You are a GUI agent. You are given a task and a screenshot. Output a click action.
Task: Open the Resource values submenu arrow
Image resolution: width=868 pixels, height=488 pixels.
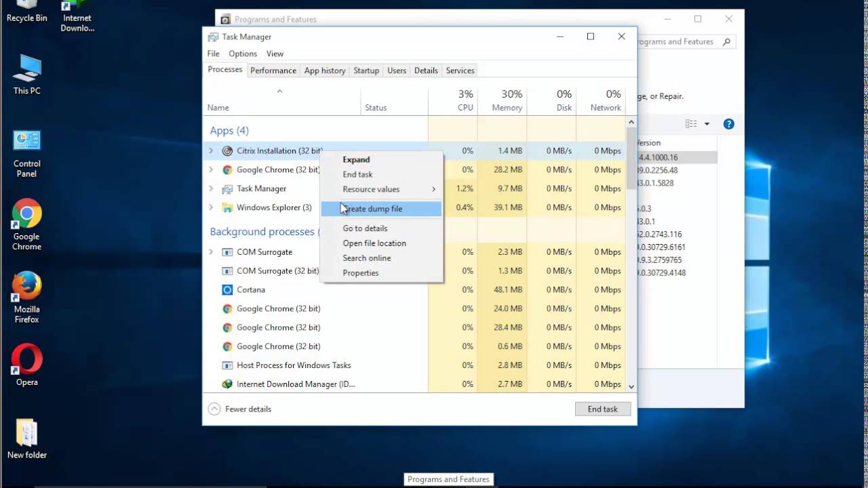pos(433,189)
